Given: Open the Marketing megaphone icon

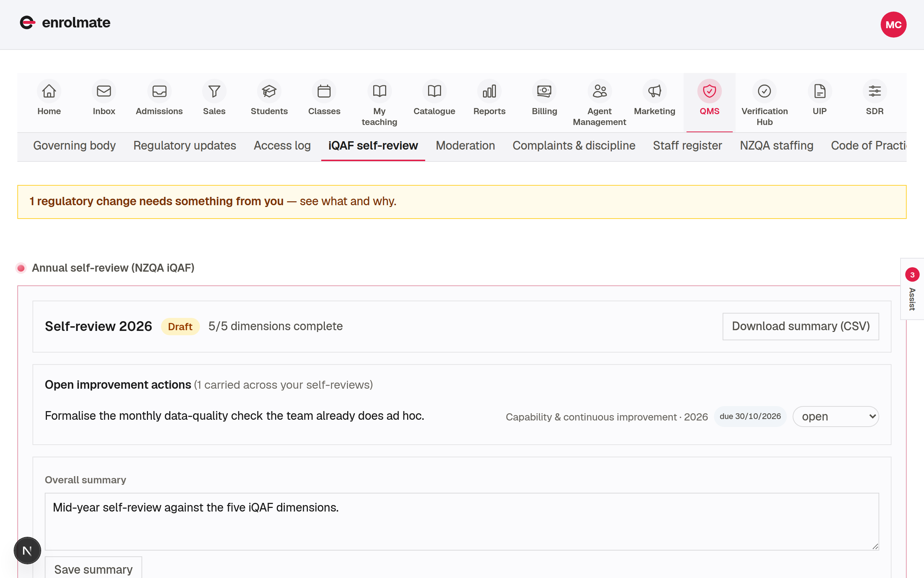Looking at the screenshot, I should click(654, 91).
